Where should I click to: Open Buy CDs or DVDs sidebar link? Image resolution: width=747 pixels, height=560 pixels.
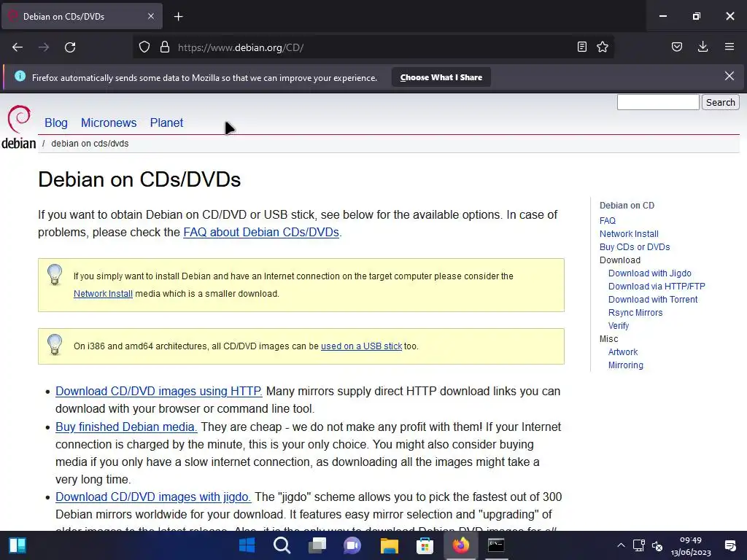click(635, 247)
